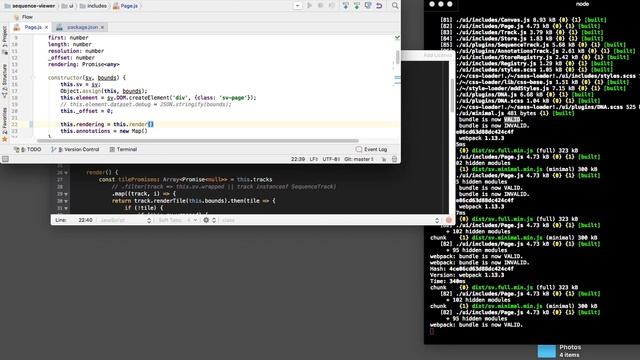640x360 pixels.
Task: Click the VCS Commit icon
Action: pyautogui.click(x=357, y=5)
